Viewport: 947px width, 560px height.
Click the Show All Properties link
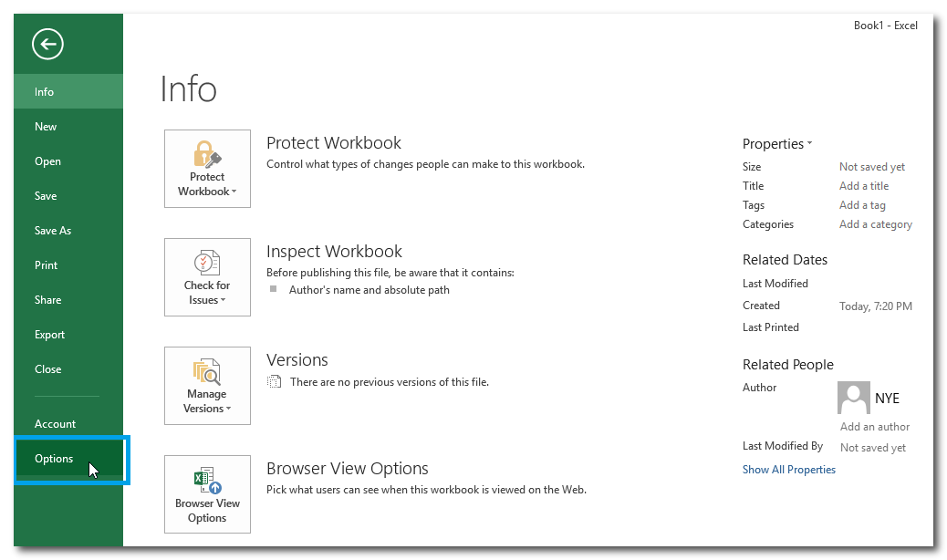pyautogui.click(x=788, y=470)
